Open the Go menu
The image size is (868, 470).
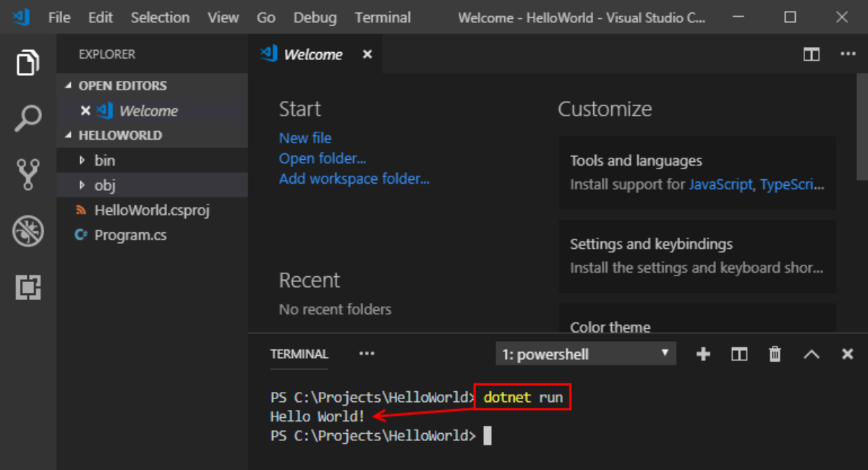(266, 17)
